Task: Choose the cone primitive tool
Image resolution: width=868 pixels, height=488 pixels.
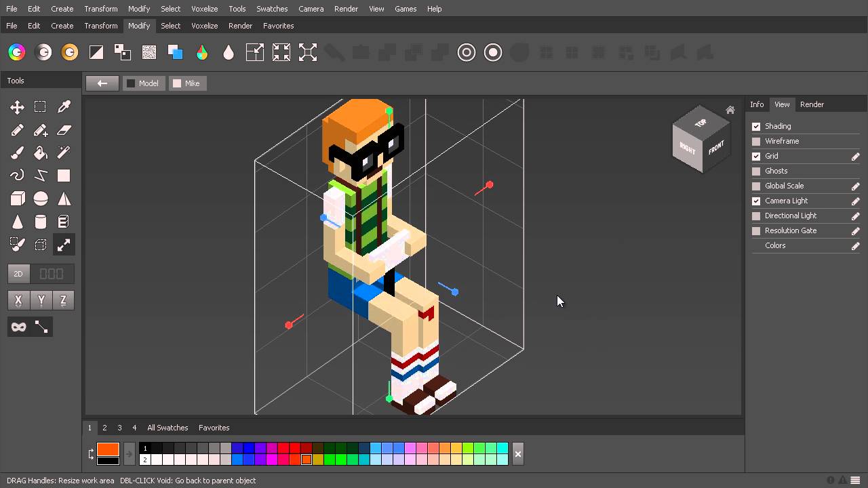Action: [18, 222]
